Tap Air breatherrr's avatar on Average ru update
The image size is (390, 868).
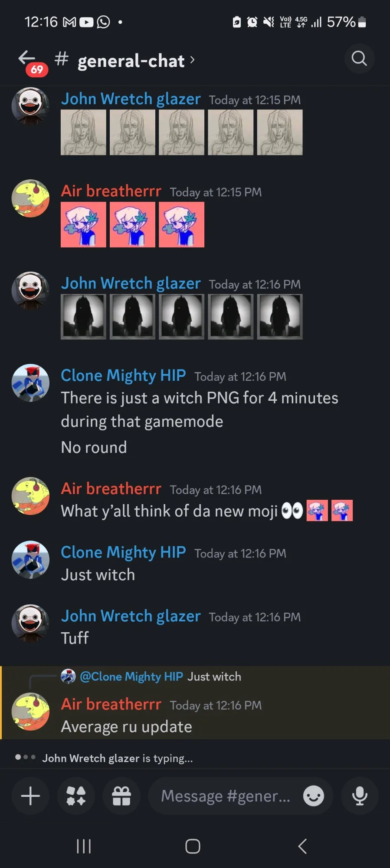(x=30, y=711)
